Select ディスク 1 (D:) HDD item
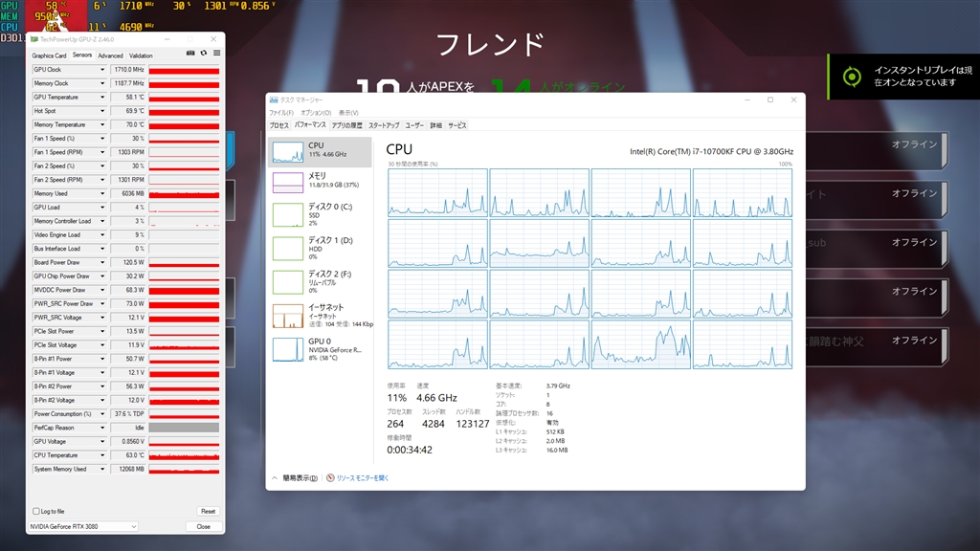 [321, 248]
